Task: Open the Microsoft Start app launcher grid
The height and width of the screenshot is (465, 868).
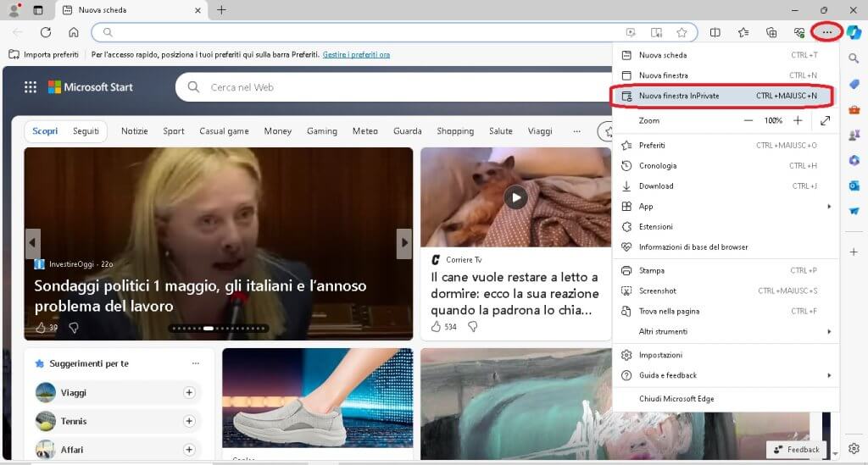Action: point(31,87)
